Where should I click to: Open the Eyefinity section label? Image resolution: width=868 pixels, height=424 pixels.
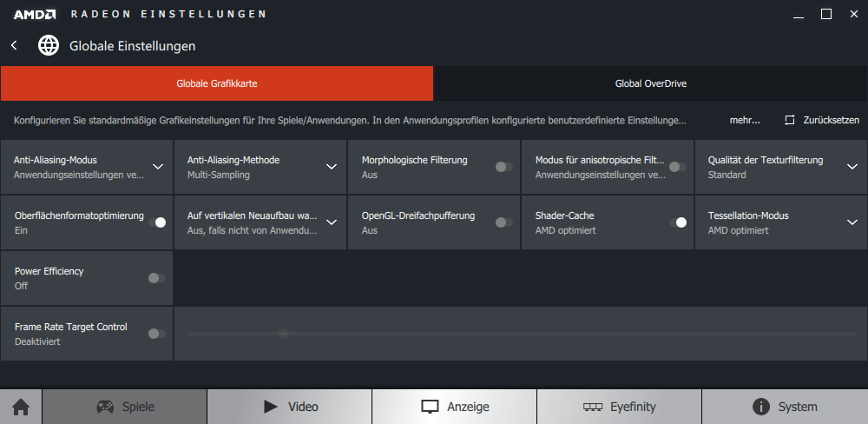(633, 407)
